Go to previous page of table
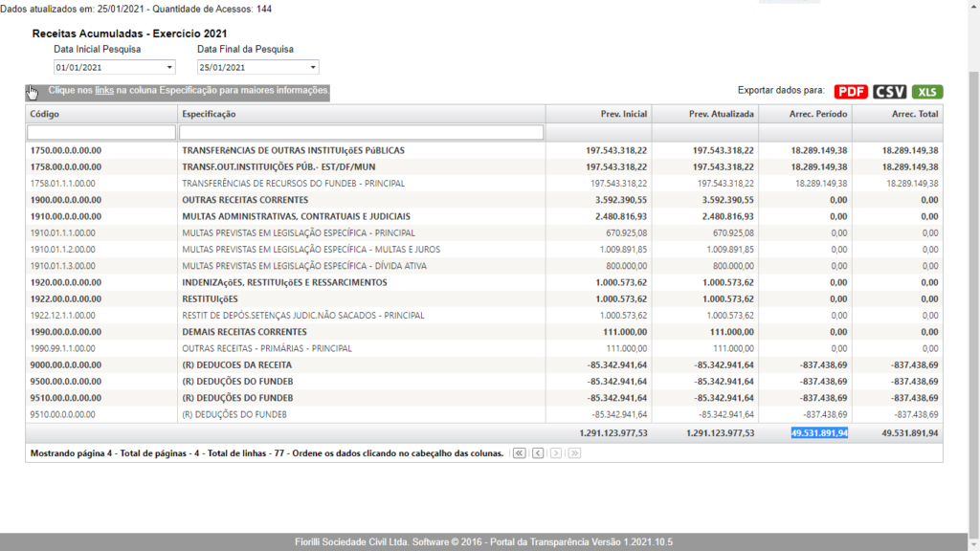The height and width of the screenshot is (551, 980). (538, 452)
